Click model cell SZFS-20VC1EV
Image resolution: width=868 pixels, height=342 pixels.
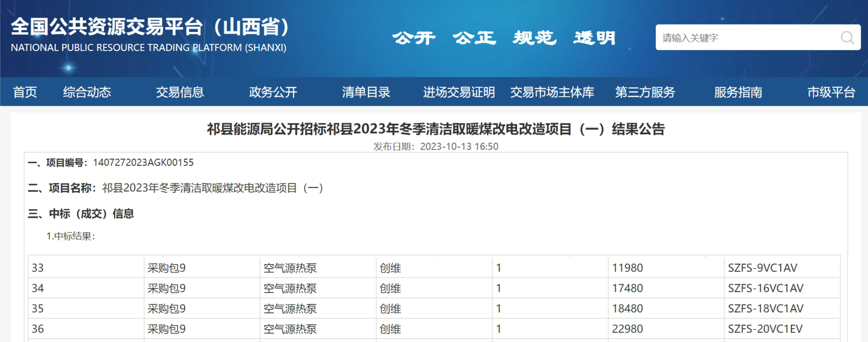782,329
